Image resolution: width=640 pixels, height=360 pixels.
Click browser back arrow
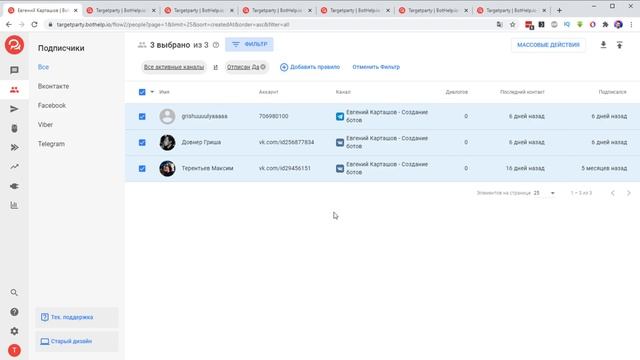pyautogui.click(x=9, y=24)
